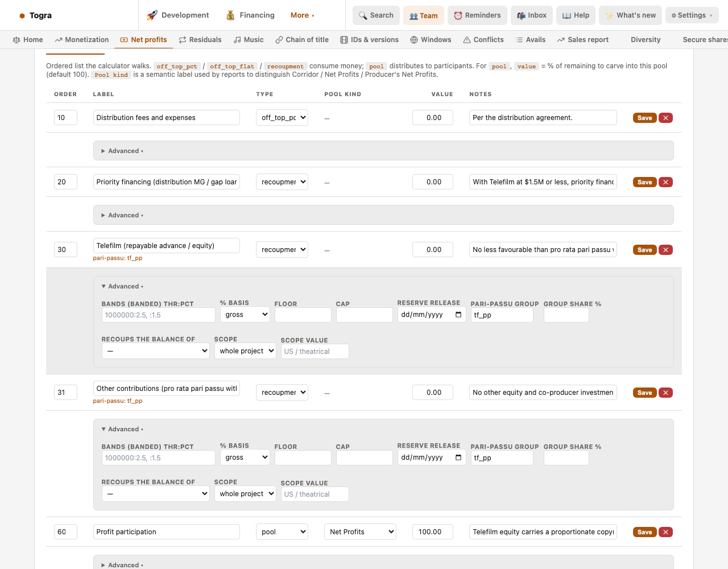
Task: Click the Togra logo icon
Action: [22, 16]
